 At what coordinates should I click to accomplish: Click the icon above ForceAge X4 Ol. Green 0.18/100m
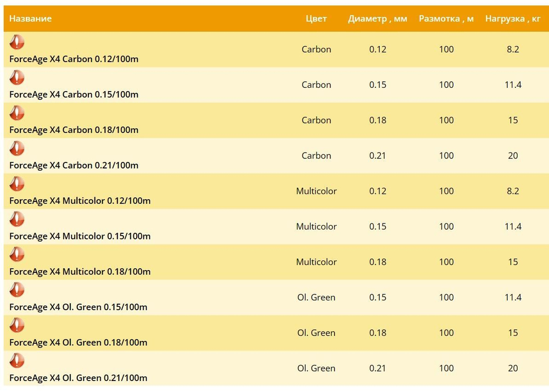click(17, 326)
